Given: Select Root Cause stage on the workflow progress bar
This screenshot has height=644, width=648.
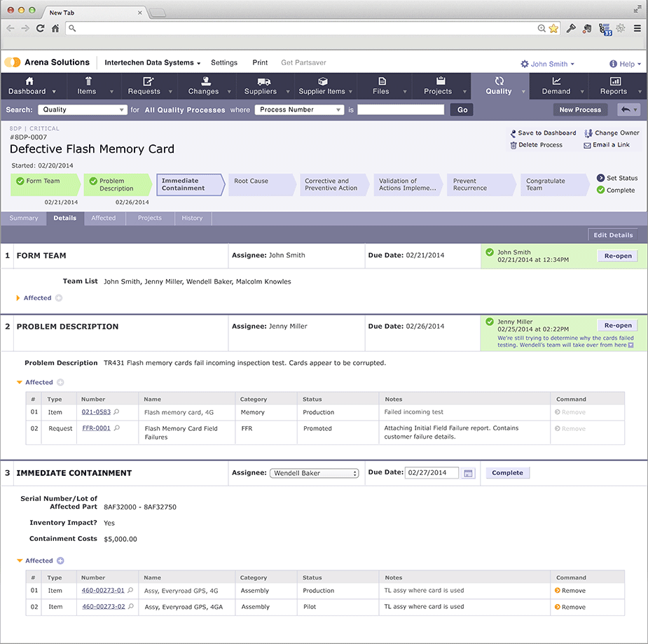Looking at the screenshot, I should point(260,184).
